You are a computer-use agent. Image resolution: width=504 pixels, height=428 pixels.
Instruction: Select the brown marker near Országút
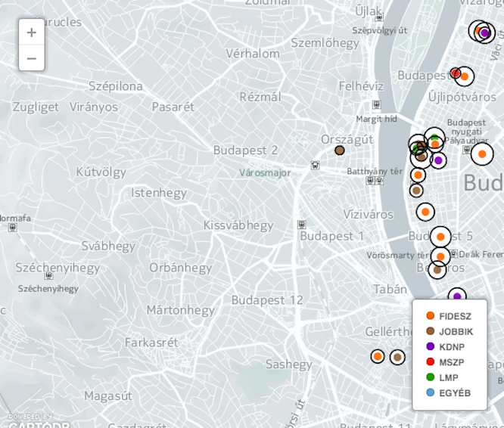pyautogui.click(x=340, y=150)
